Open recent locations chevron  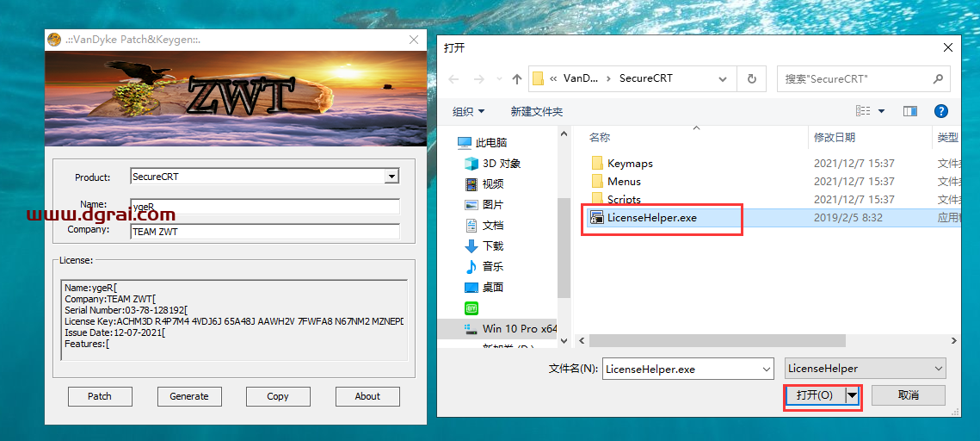pyautogui.click(x=499, y=79)
